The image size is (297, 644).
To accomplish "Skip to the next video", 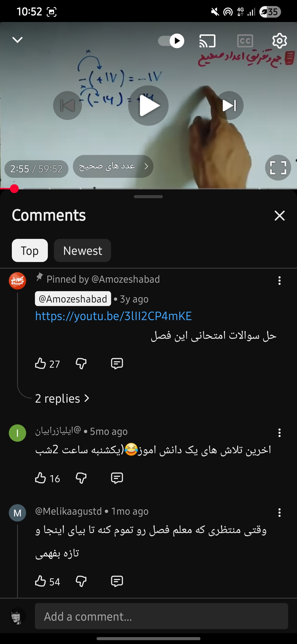I will coord(229,105).
